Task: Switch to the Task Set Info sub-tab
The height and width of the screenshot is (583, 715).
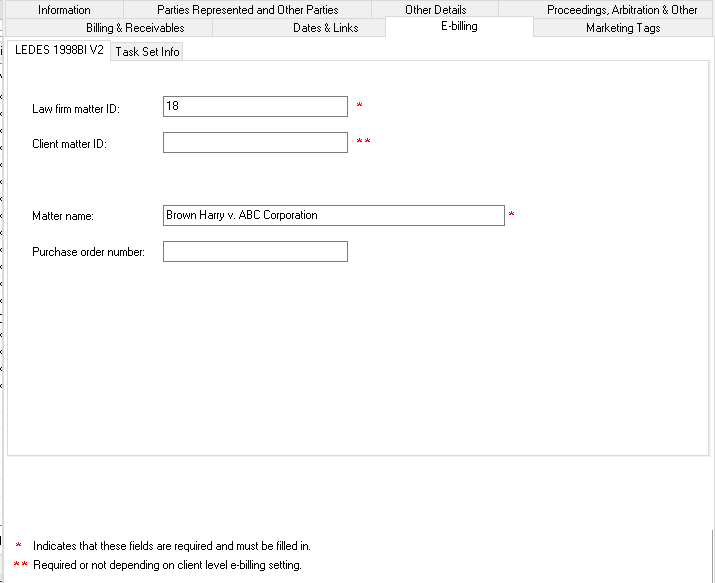Action: tap(147, 52)
